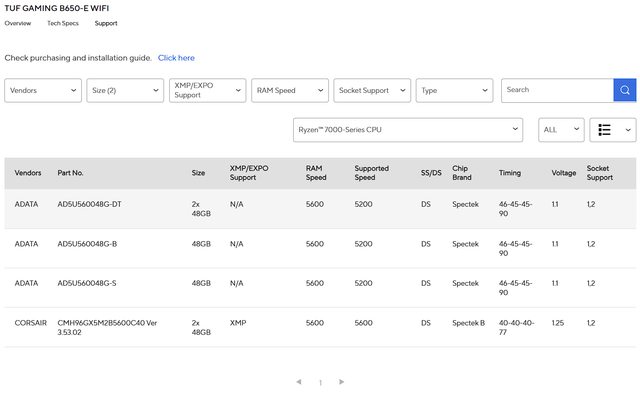Open the ALL rows-per-page dropdown
The width and height of the screenshot is (640, 393).
click(561, 130)
